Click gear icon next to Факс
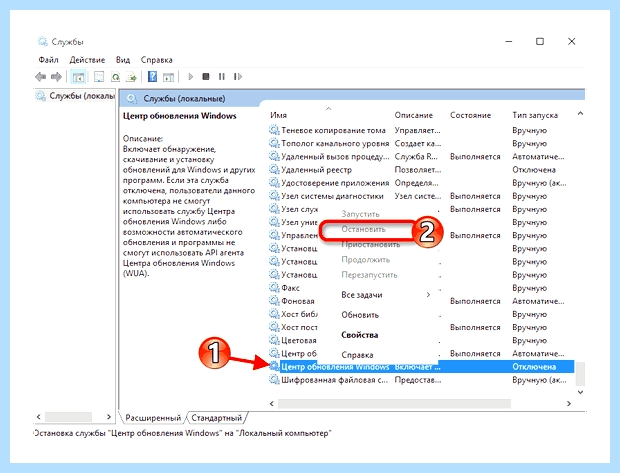 point(274,288)
